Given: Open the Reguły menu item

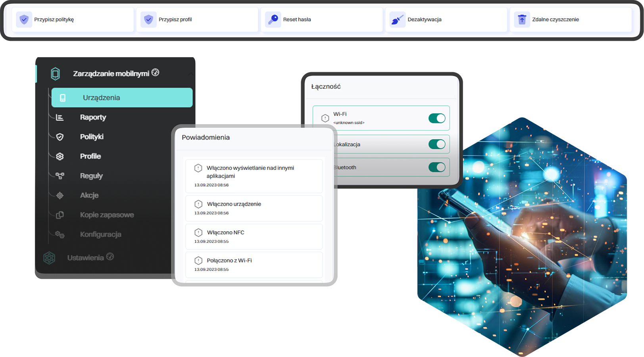Looking at the screenshot, I should click(x=91, y=176).
